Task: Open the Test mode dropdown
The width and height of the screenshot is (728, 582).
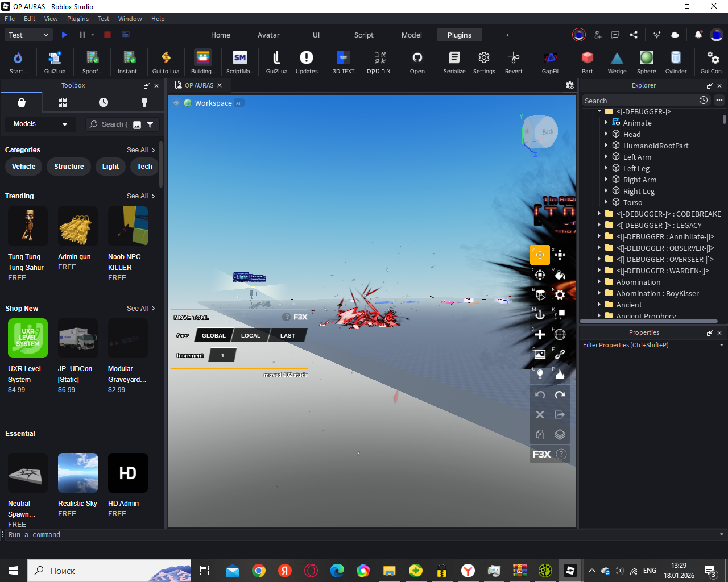Action: click(29, 35)
